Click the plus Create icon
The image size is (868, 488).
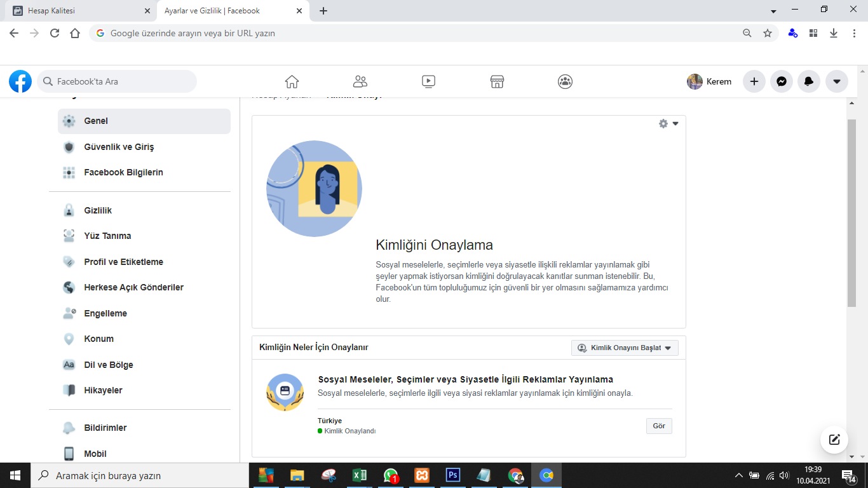[754, 81]
